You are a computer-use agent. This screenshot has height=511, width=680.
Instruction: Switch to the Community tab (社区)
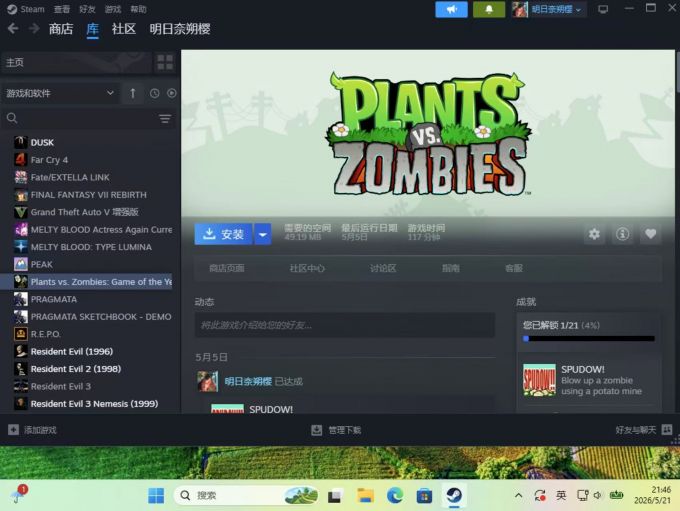(x=124, y=29)
